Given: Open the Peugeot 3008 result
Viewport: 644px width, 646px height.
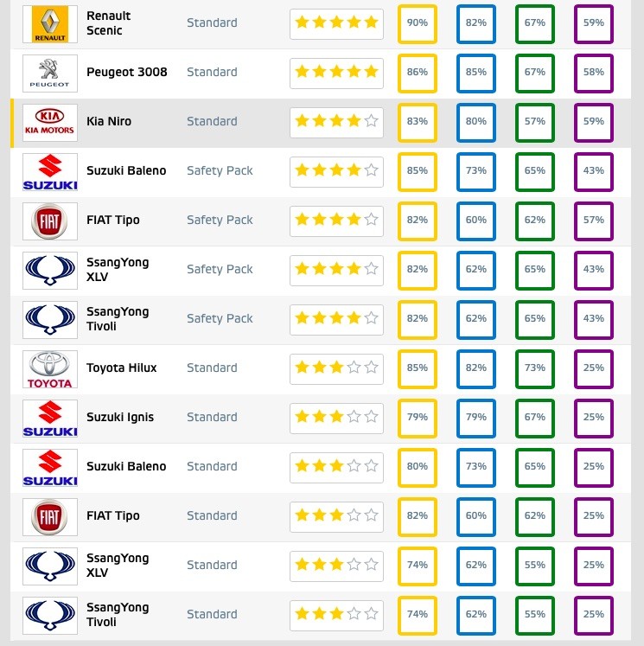Looking at the screenshot, I should point(127,72).
